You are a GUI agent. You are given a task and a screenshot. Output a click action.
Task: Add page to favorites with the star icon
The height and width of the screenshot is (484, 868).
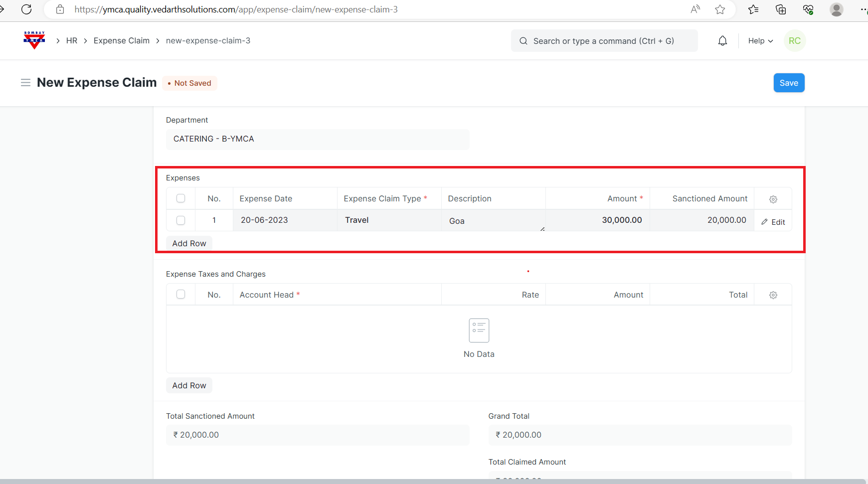(x=719, y=9)
